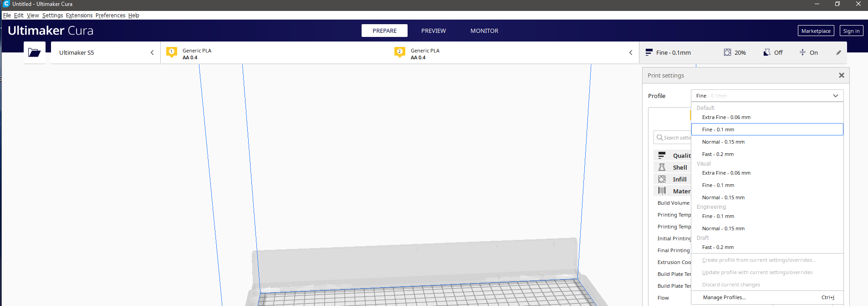Select Default Normal - 0.15 mm profile
Screen dimensions: 868x306
pos(767,142)
